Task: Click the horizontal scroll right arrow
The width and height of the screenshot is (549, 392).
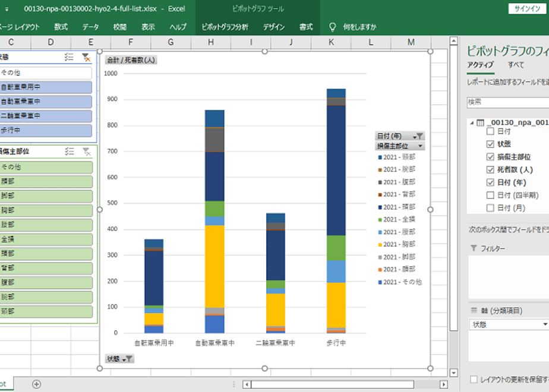Action: coord(444,384)
